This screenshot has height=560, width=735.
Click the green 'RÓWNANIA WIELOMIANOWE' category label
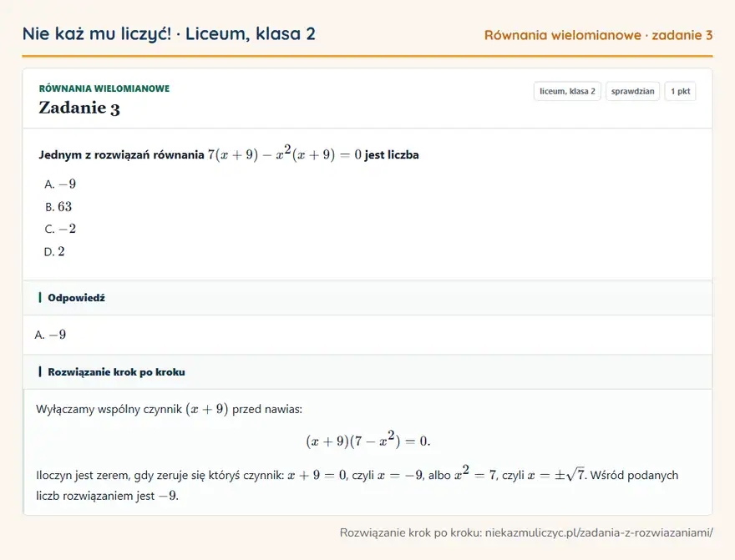104,88
